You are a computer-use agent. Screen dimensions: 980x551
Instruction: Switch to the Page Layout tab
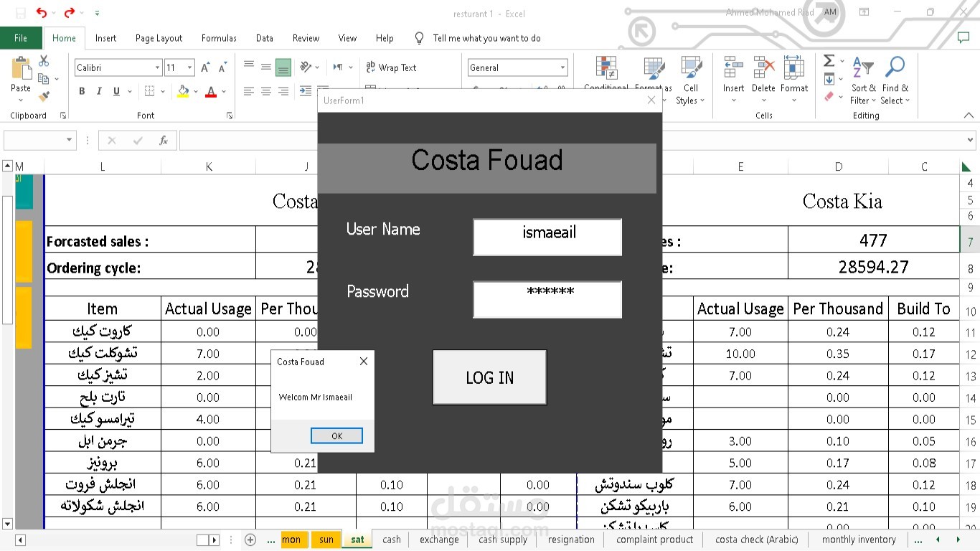[x=159, y=38]
